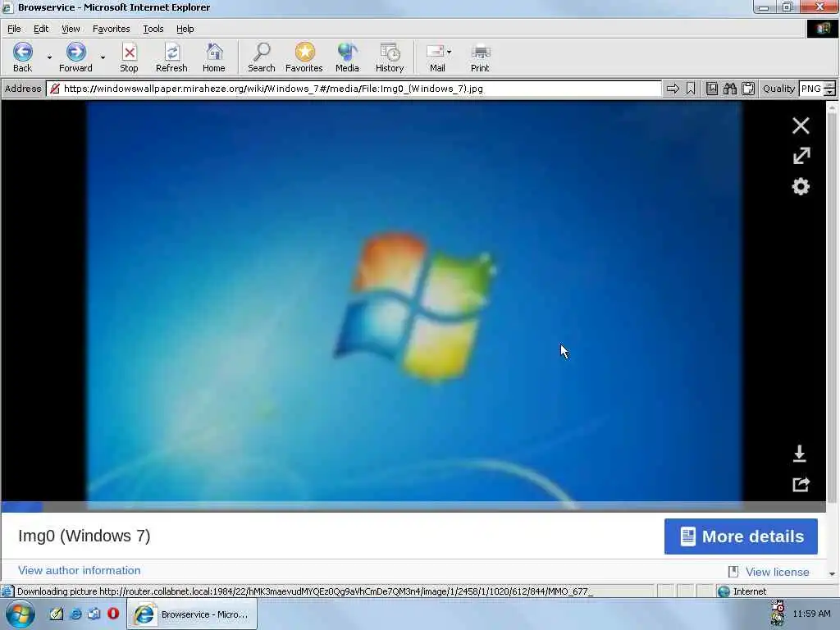Expand the image to fullscreen
Viewport: 840px width, 630px height.
coord(801,156)
